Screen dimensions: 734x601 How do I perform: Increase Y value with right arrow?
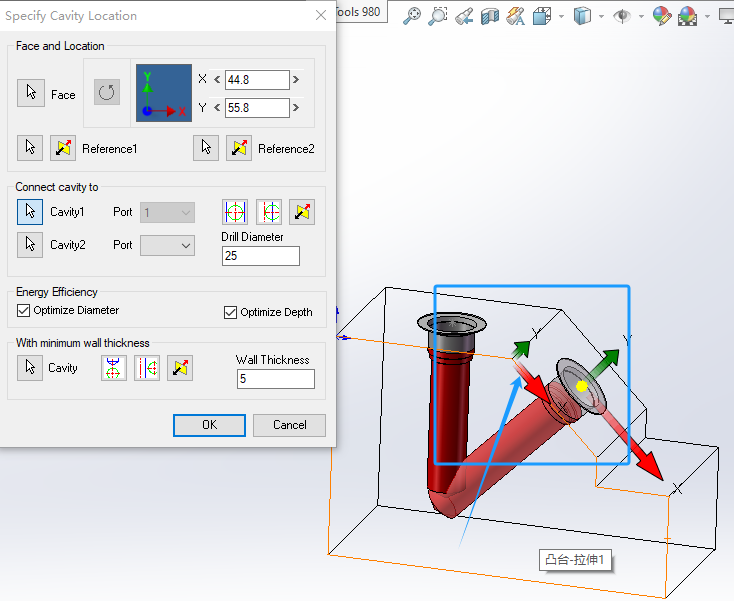296,108
